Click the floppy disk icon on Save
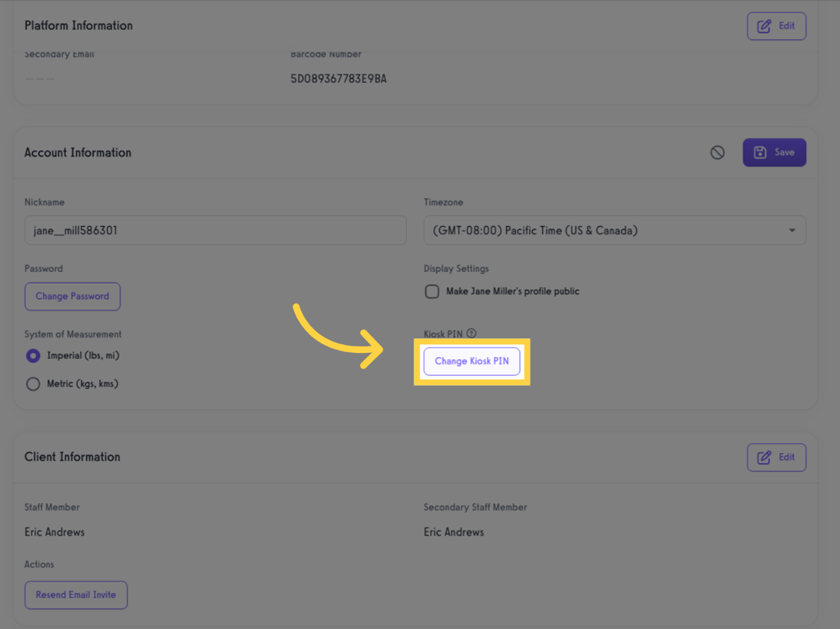The width and height of the screenshot is (840, 629). point(760,152)
